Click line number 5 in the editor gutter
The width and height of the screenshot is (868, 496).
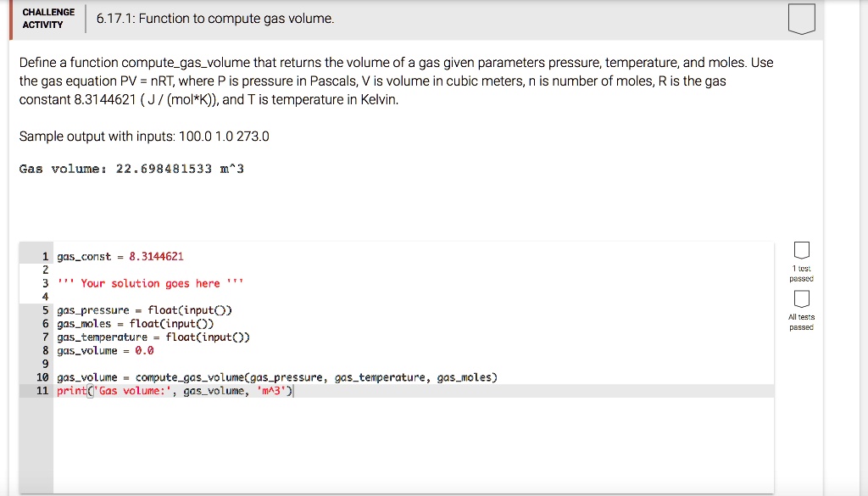44,309
